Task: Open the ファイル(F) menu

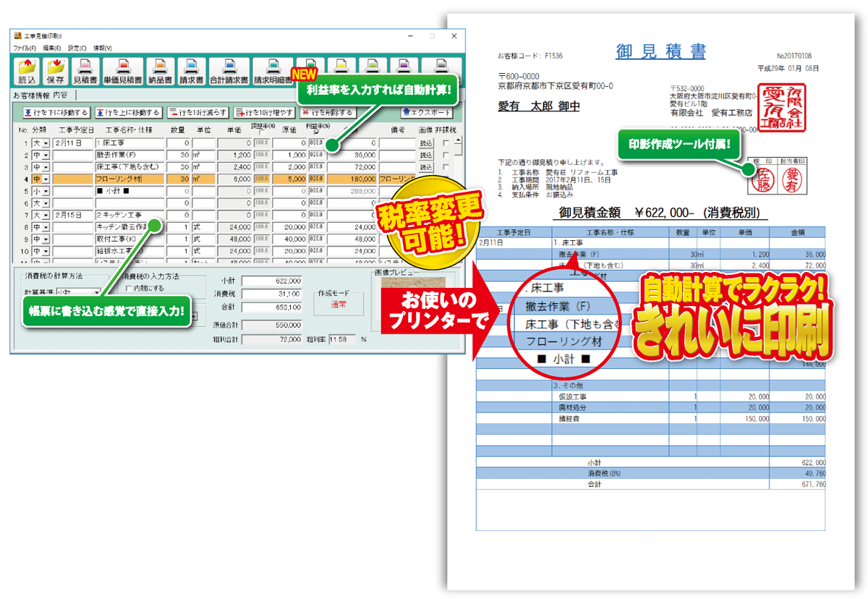Action: 25,48
